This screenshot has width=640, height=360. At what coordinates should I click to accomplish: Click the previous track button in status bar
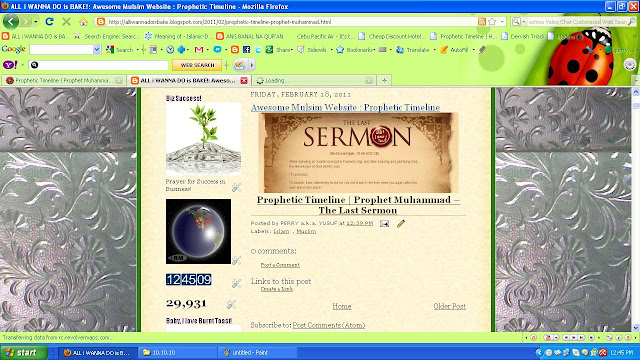[566, 338]
